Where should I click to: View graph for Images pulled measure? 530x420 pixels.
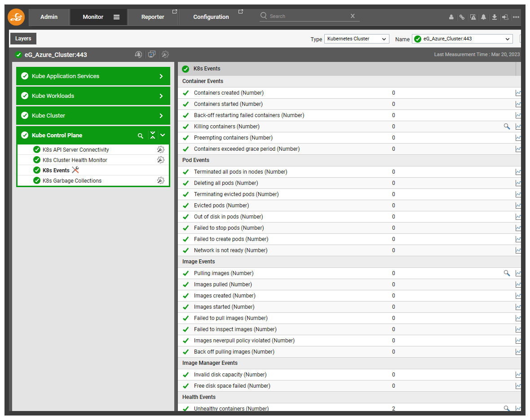pos(518,284)
